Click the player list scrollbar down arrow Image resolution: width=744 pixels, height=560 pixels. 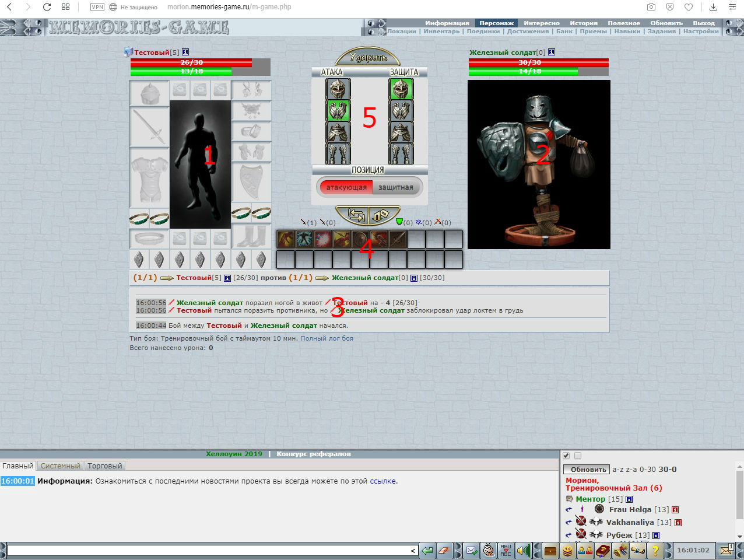point(739,536)
